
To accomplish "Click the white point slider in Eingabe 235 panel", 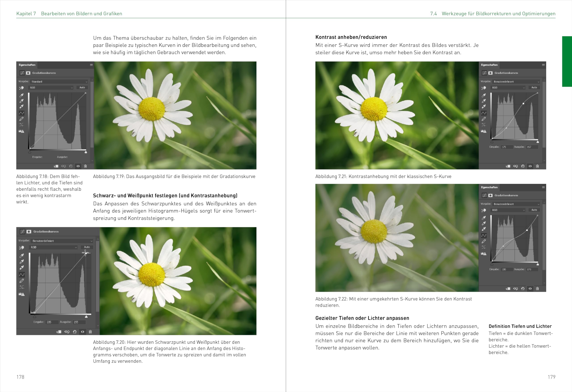I will tap(86, 317).
